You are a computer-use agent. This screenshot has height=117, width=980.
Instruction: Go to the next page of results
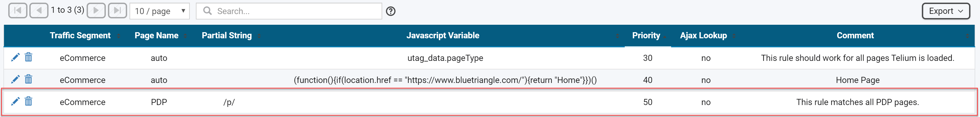[x=96, y=11]
